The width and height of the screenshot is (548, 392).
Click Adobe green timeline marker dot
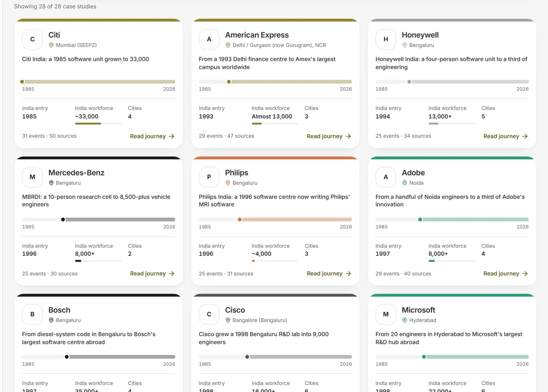point(420,220)
